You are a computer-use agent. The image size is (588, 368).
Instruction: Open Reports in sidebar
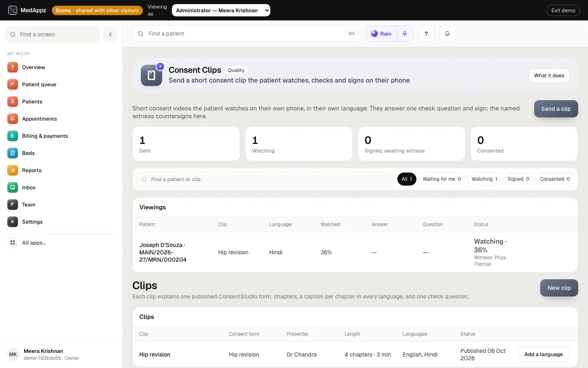61,170
